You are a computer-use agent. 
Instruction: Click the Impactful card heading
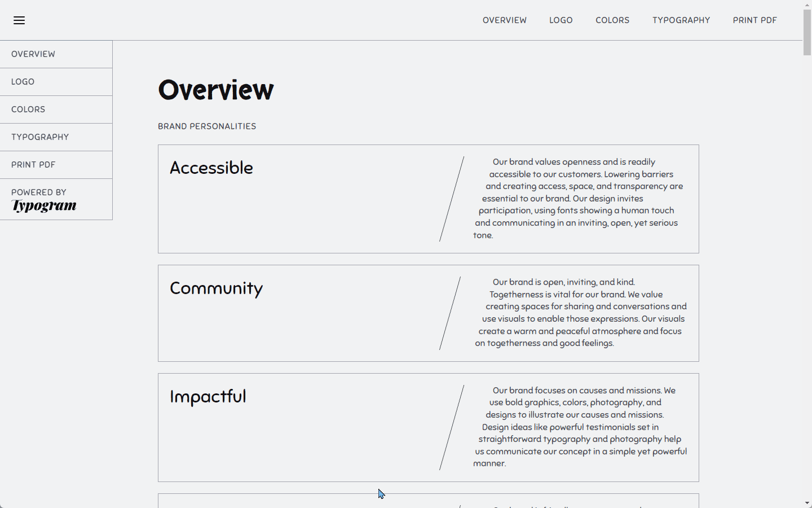pos(208,396)
